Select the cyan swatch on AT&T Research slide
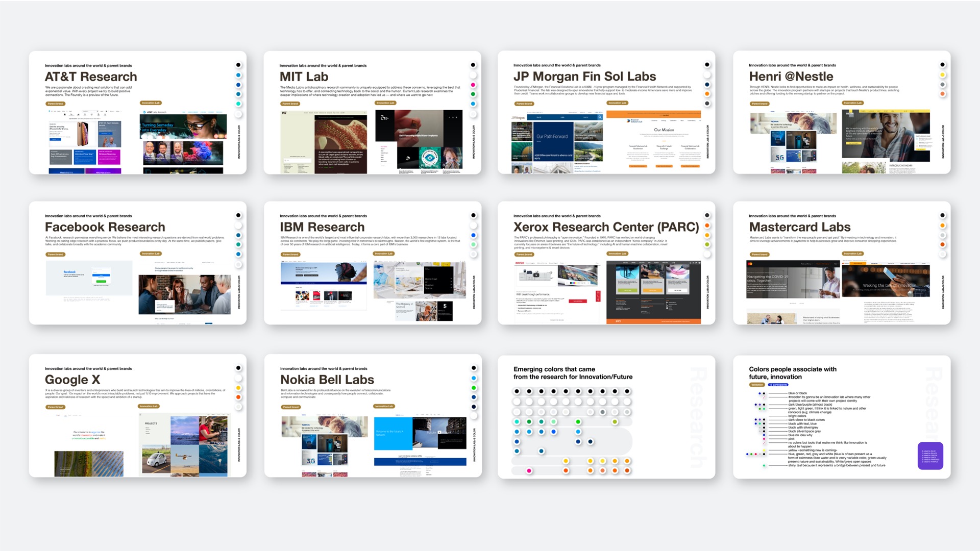This screenshot has width=980, height=551. click(x=238, y=104)
